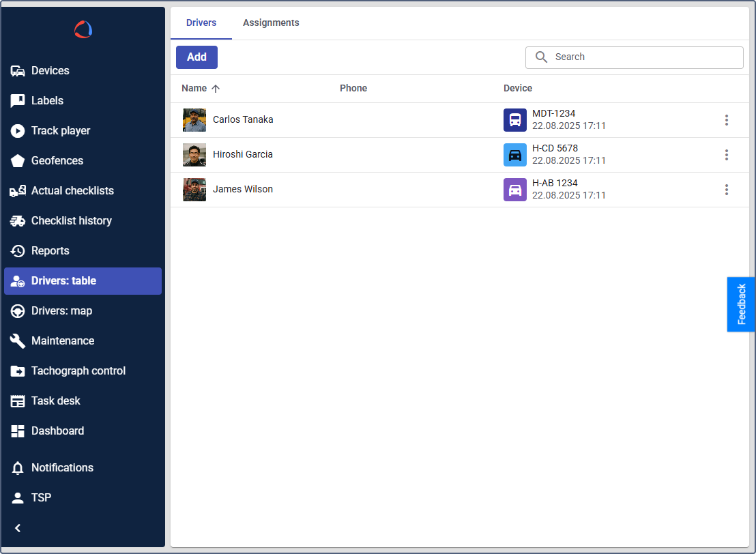This screenshot has width=756, height=554.
Task: Select Geofences in the sidebar
Action: click(x=83, y=160)
